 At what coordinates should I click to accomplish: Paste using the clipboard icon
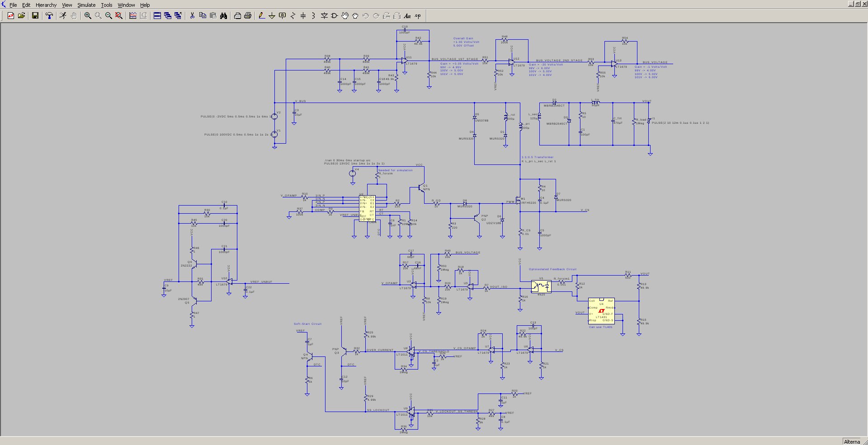coord(213,16)
